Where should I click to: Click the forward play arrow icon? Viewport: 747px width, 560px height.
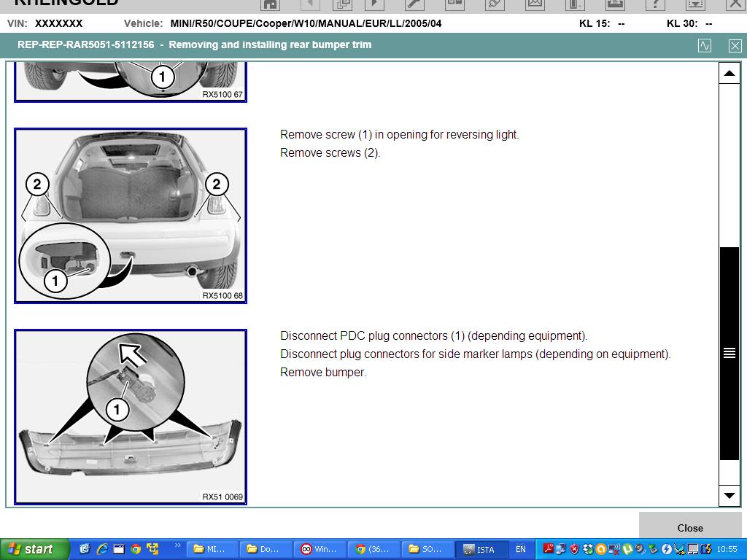(374, 4)
